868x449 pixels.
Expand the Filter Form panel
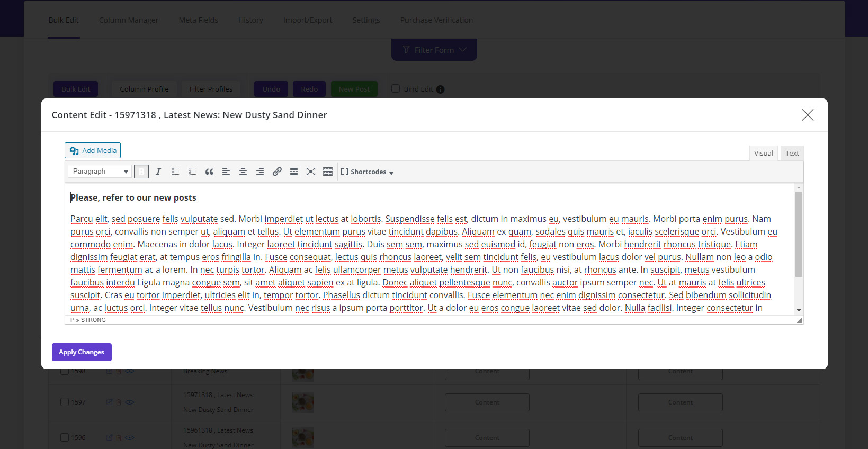434,50
